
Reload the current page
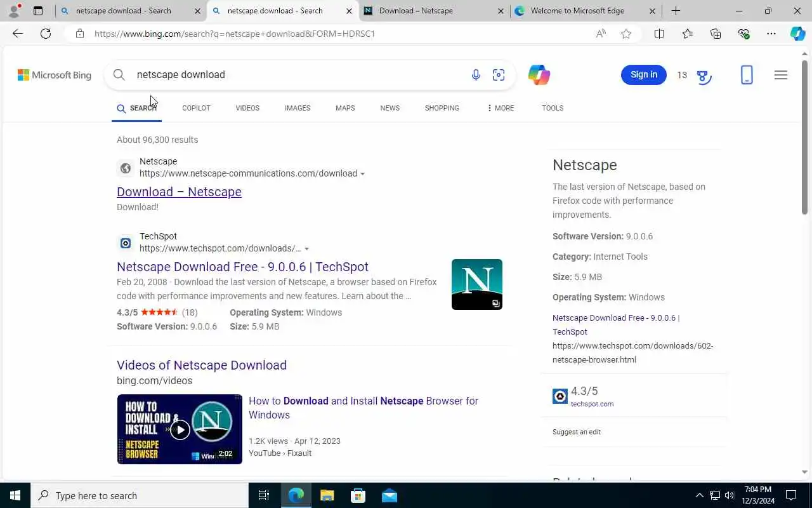(x=46, y=34)
